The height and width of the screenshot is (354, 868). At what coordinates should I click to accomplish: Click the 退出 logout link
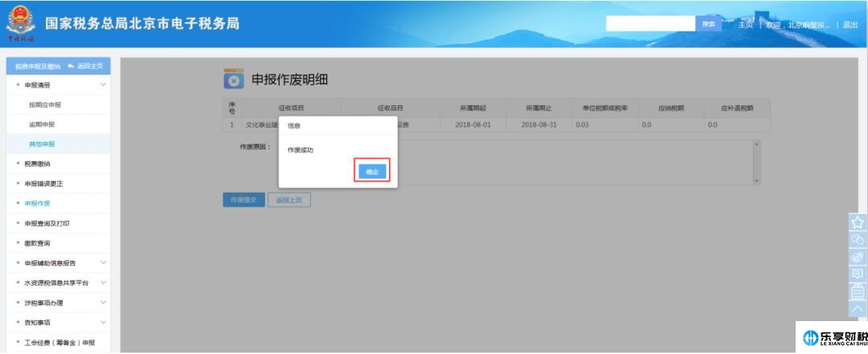[850, 24]
